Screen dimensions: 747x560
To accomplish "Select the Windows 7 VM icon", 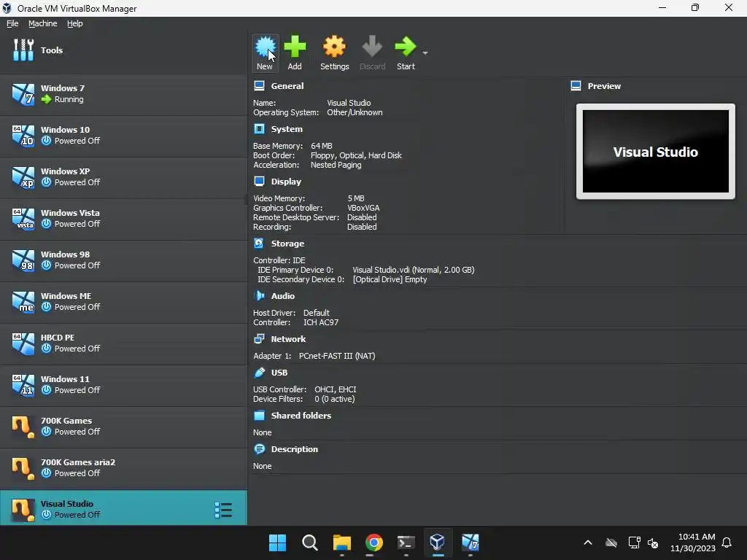I will pos(23,94).
